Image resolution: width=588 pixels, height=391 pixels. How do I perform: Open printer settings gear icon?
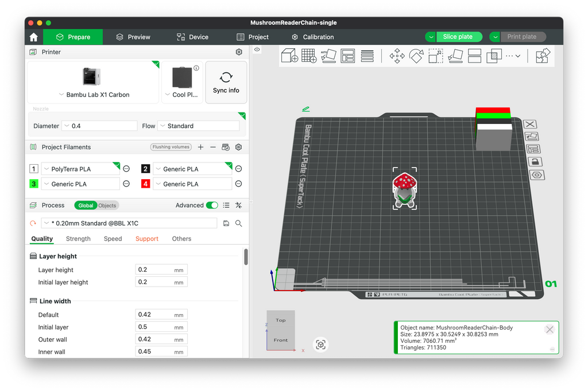pos(239,52)
